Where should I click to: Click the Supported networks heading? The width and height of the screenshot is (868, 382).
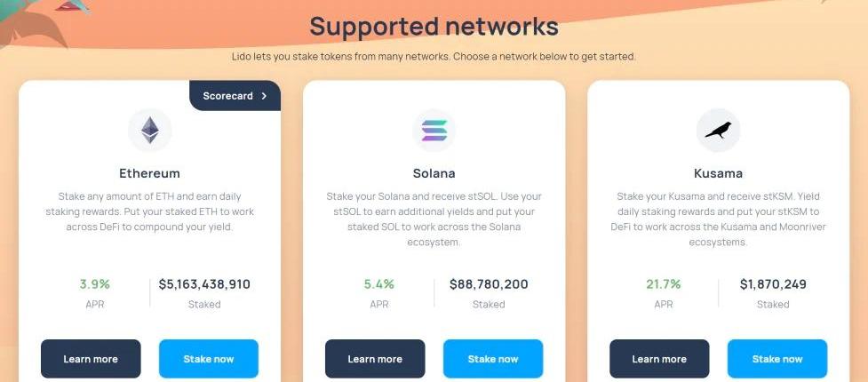[x=434, y=27]
